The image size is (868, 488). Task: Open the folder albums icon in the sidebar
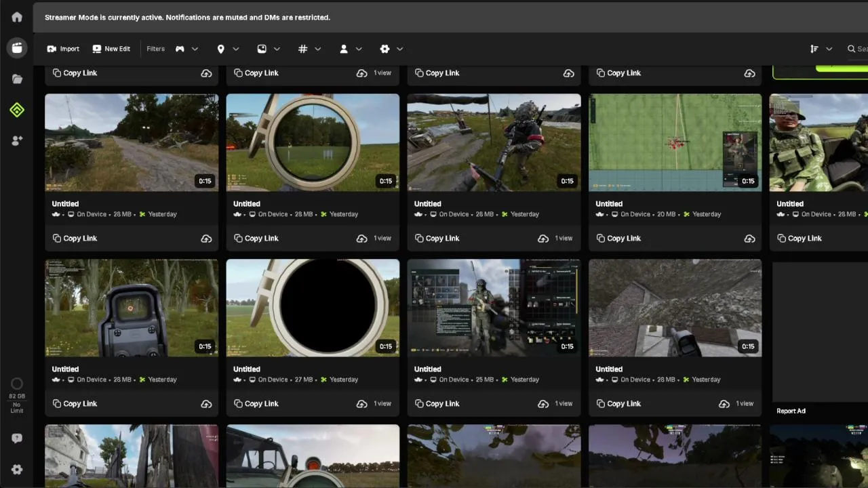[17, 79]
